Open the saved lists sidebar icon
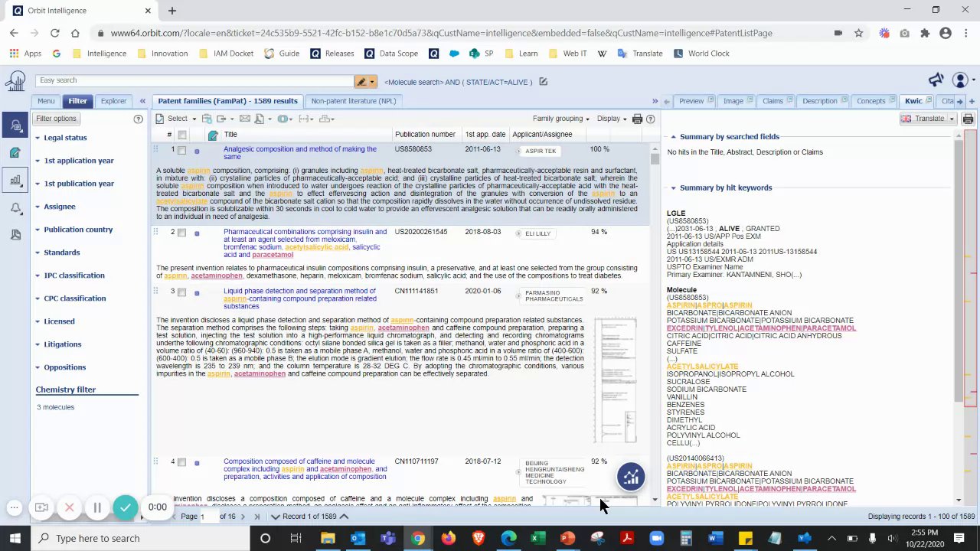Image resolution: width=980 pixels, height=551 pixels. (x=15, y=235)
